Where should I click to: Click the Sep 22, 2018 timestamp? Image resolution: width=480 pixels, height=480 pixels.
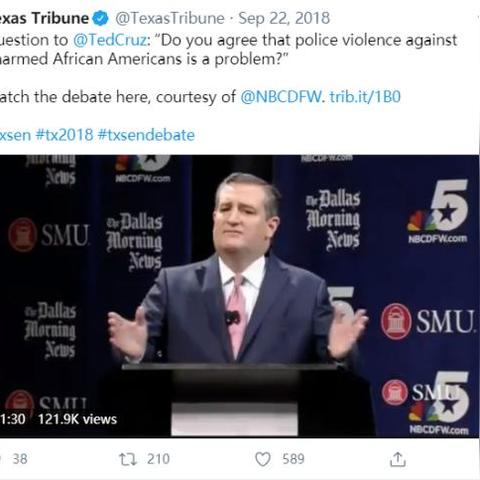pos(284,18)
